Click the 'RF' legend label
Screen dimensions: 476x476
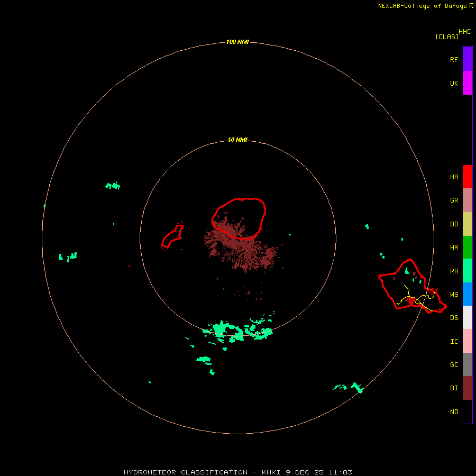(454, 59)
